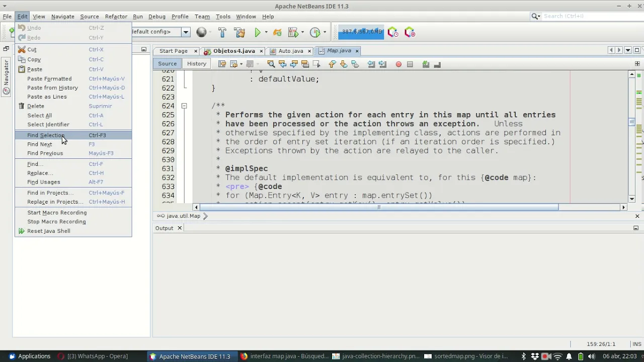Viewport: 644px width, 362px height.
Task: Close the Output panel tab
Action: [x=180, y=228]
